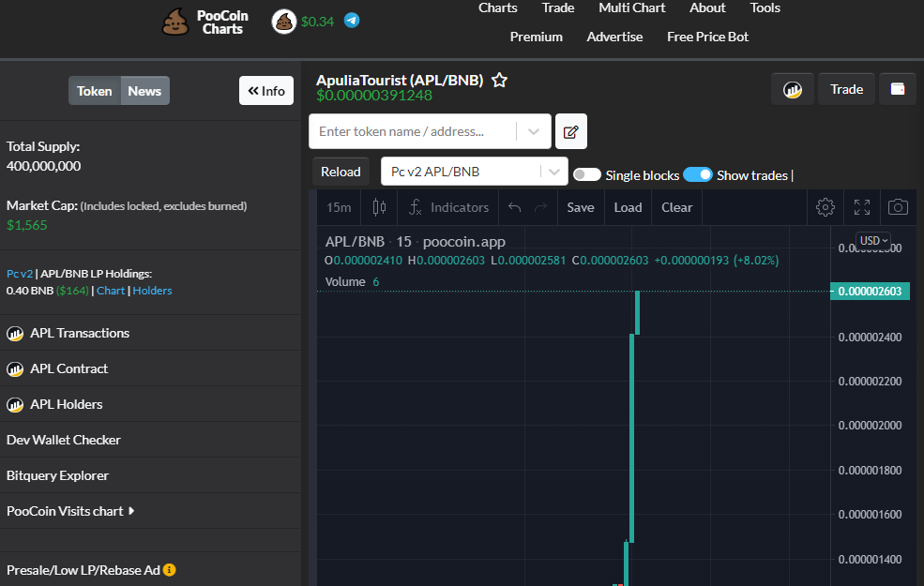Open the wallet icon button
This screenshot has width=924, height=586.
click(x=898, y=89)
